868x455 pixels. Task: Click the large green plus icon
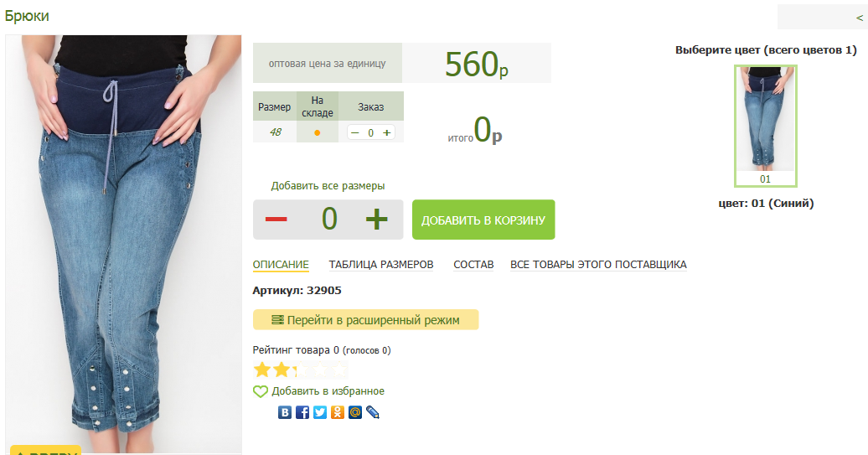376,220
